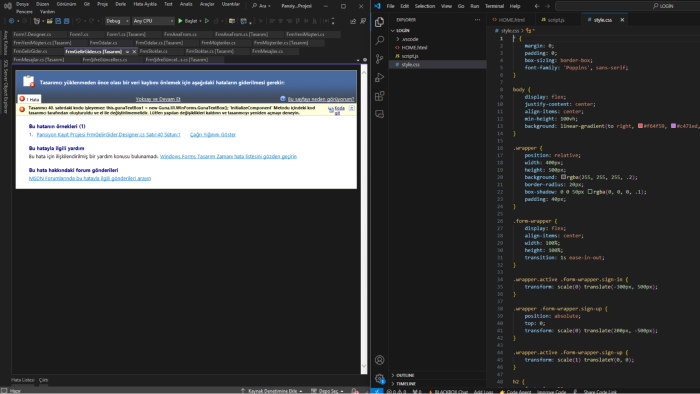Click feedback icon at Visual Studio toolbar end

[x=363, y=21]
